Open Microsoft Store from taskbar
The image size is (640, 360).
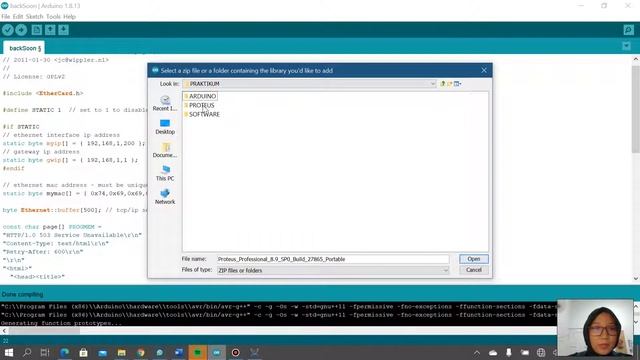pyautogui.click(x=83, y=352)
